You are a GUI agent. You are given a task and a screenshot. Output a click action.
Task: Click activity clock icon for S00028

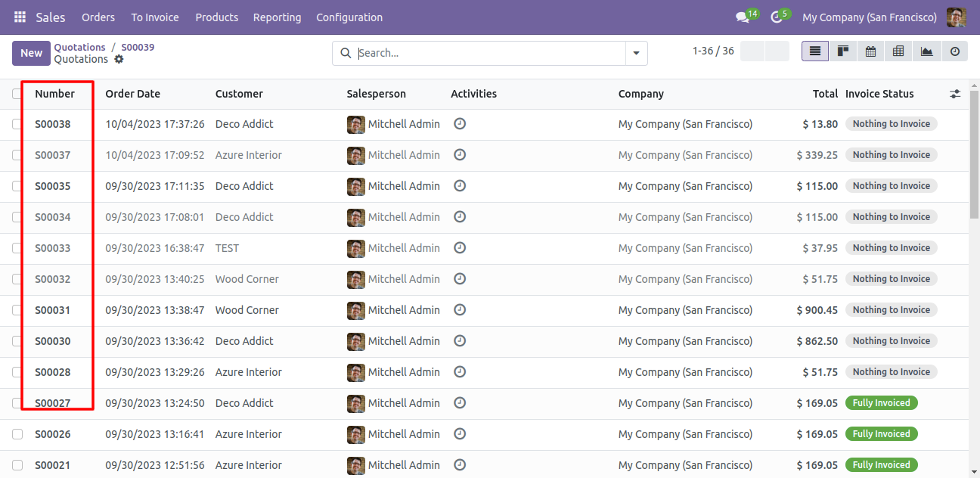tap(460, 371)
